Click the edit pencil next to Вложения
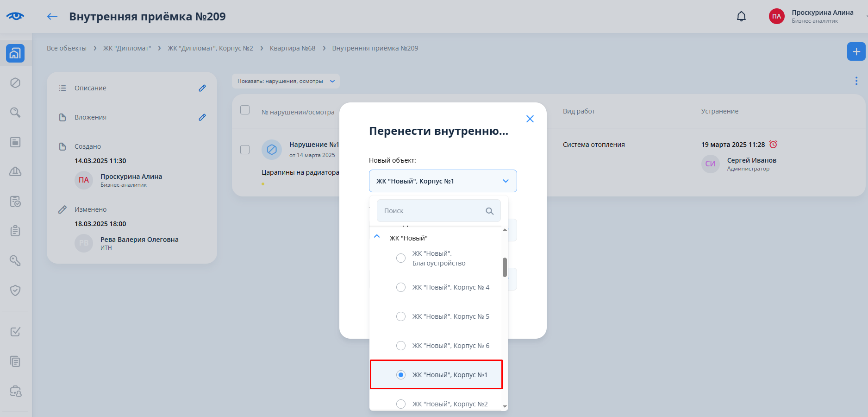This screenshot has height=417, width=868. pyautogui.click(x=202, y=117)
